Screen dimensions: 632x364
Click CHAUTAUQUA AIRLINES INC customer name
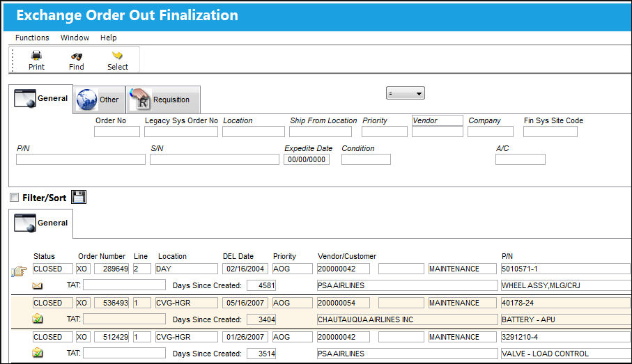click(407, 319)
